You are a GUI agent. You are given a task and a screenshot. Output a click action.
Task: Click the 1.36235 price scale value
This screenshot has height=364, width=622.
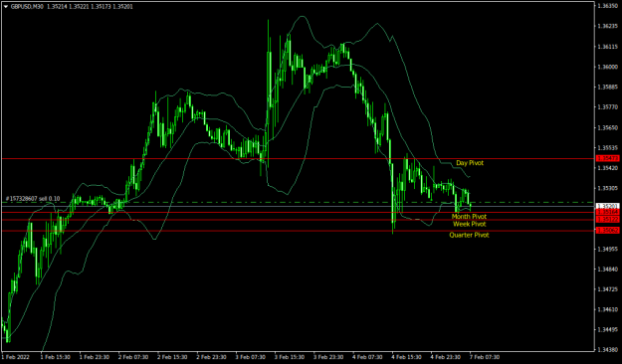pos(608,26)
